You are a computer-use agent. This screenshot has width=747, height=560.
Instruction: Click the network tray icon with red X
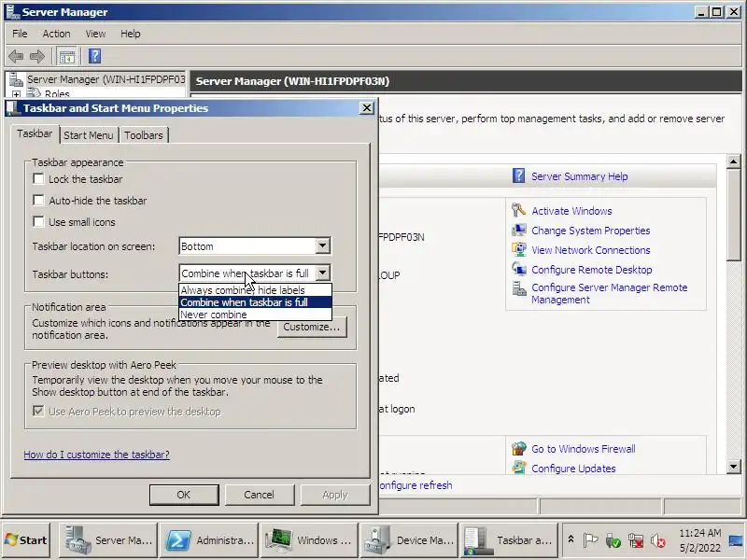[636, 540]
